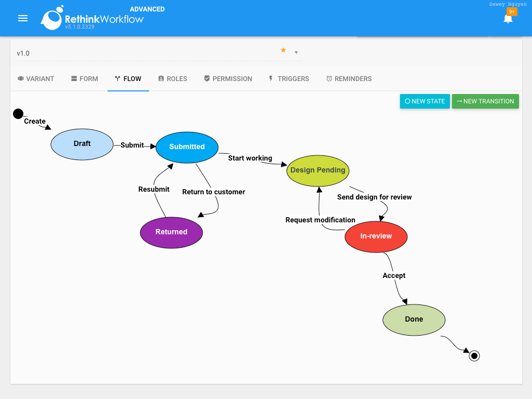Screen dimensions: 532x399
Task: Click the TRIGGERS lightning bolt icon
Action: tap(270, 78)
